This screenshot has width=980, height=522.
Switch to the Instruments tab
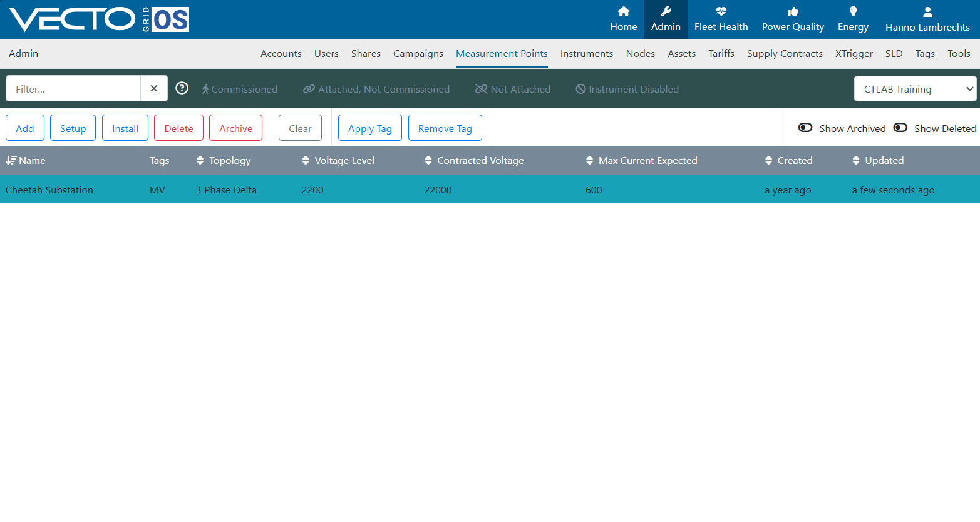pos(587,54)
